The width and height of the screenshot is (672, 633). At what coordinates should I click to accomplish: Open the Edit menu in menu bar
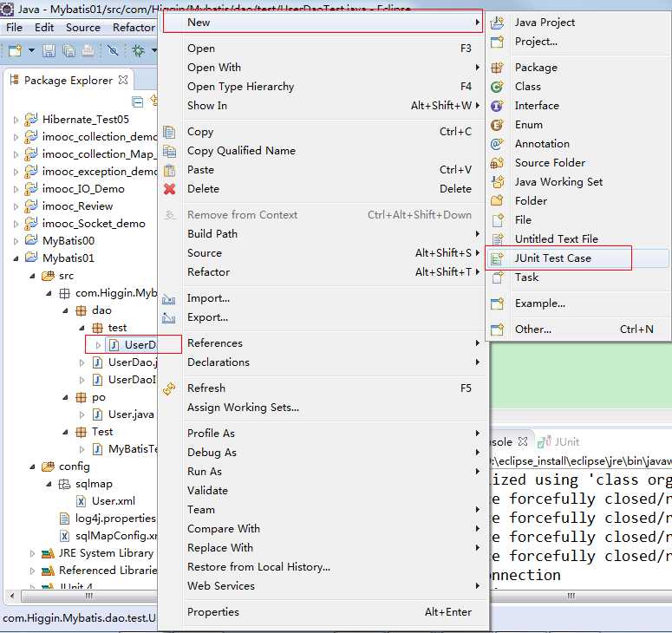44,28
